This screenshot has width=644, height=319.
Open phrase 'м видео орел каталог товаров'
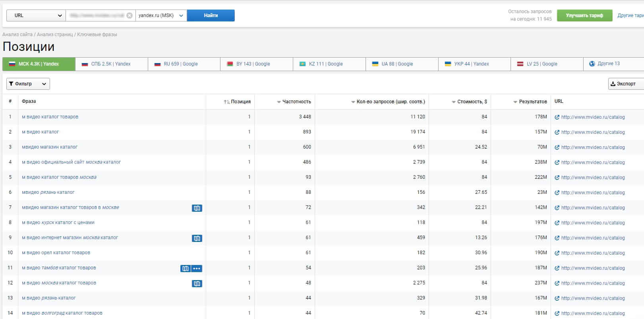click(x=56, y=253)
